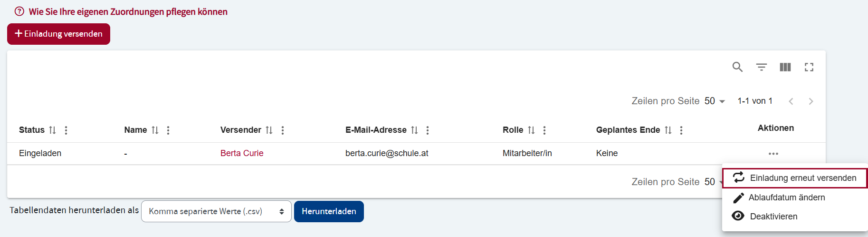The image size is (868, 237).
Task: Open Rolle column options menu
Action: pos(544,130)
